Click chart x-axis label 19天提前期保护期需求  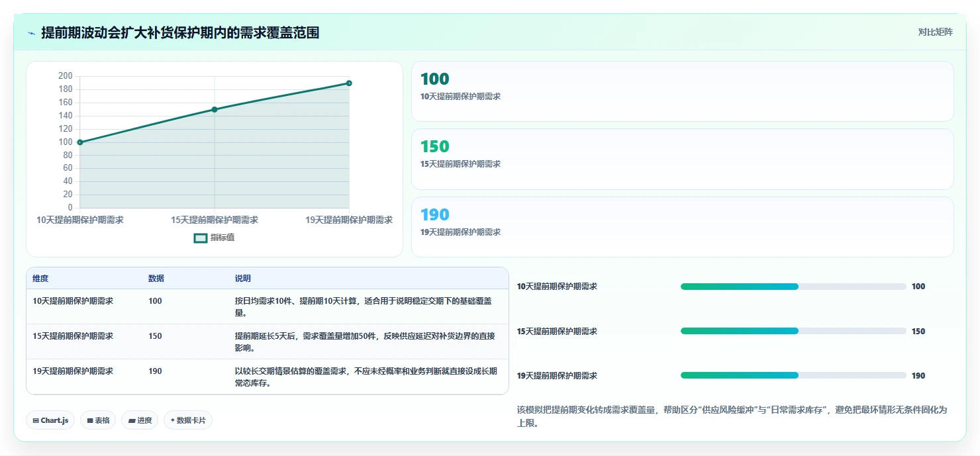pyautogui.click(x=349, y=220)
